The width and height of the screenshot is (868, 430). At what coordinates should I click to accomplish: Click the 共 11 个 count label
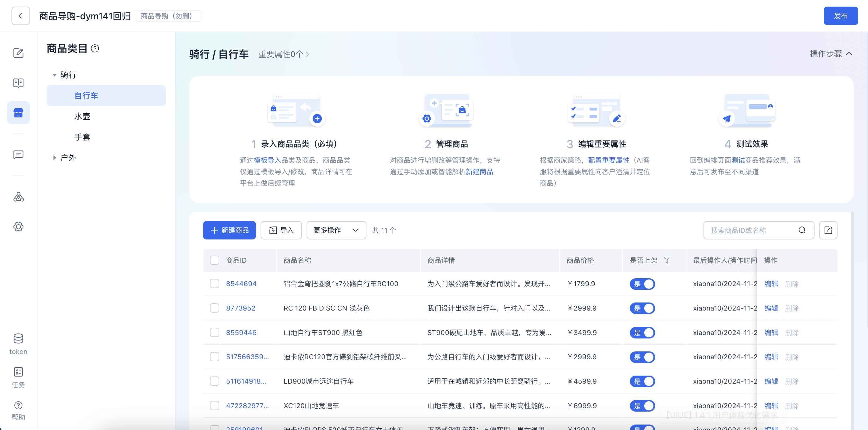pos(384,230)
